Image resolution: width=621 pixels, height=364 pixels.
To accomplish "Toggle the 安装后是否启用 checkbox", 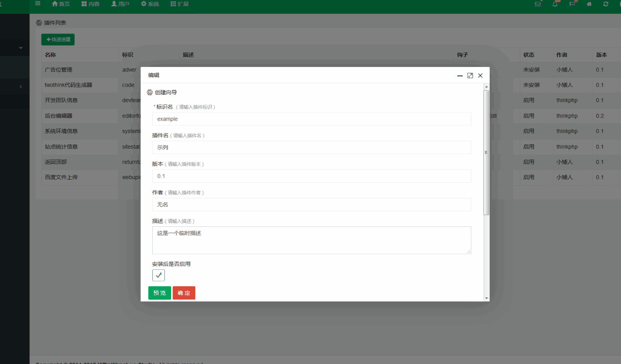I will coord(159,275).
